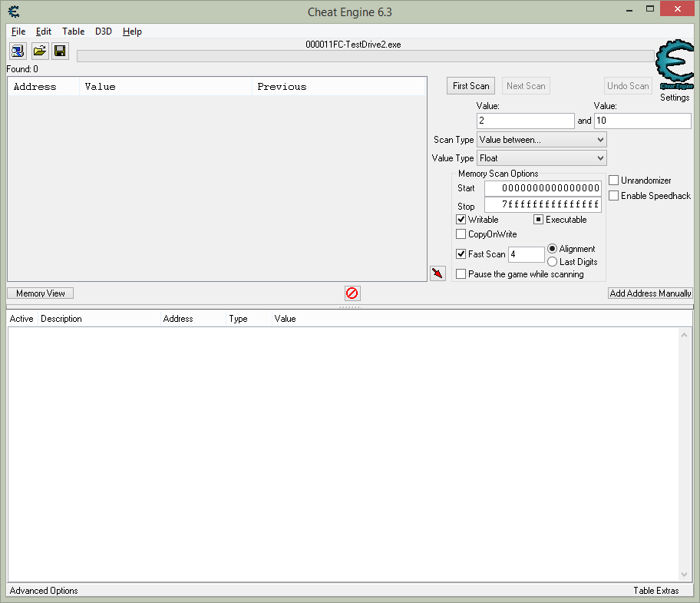Image resolution: width=700 pixels, height=603 pixels.
Task: Click the Next Scan button
Action: (x=526, y=86)
